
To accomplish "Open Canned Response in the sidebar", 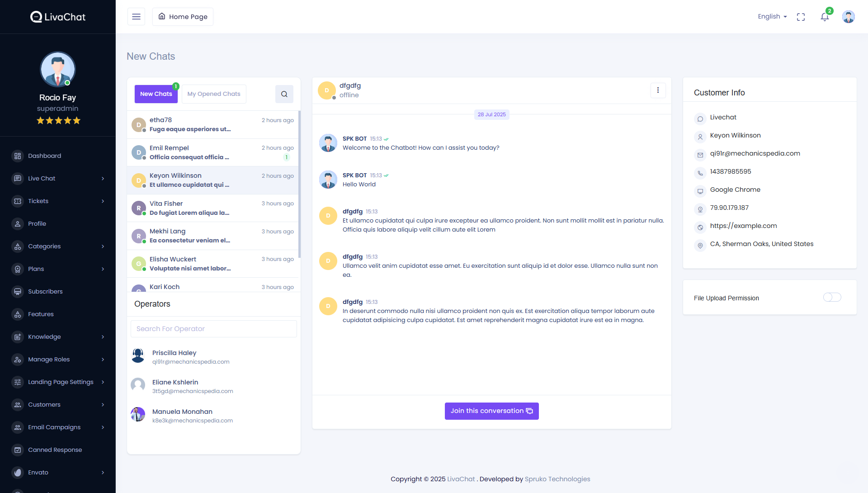I will click(x=55, y=450).
